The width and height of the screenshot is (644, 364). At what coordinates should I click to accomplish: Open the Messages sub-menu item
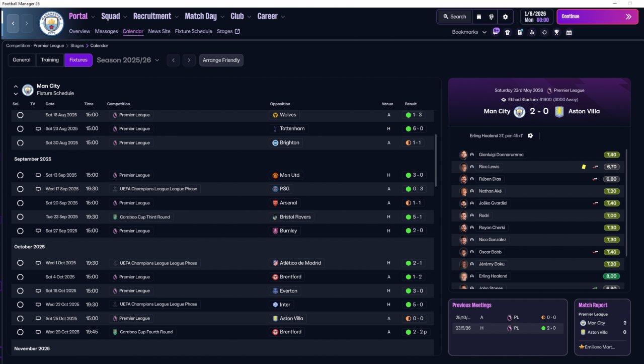(x=106, y=31)
